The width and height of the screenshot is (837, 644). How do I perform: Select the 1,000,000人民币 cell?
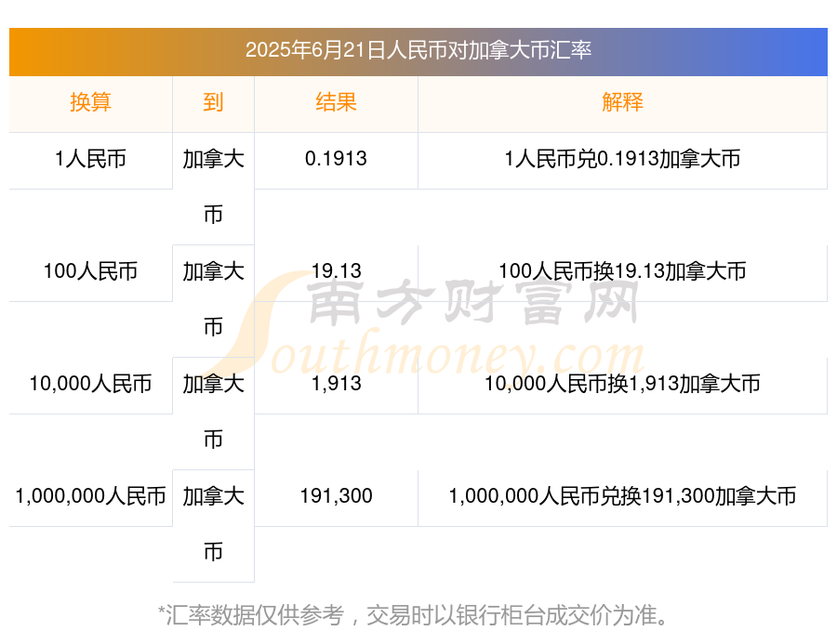(x=91, y=496)
